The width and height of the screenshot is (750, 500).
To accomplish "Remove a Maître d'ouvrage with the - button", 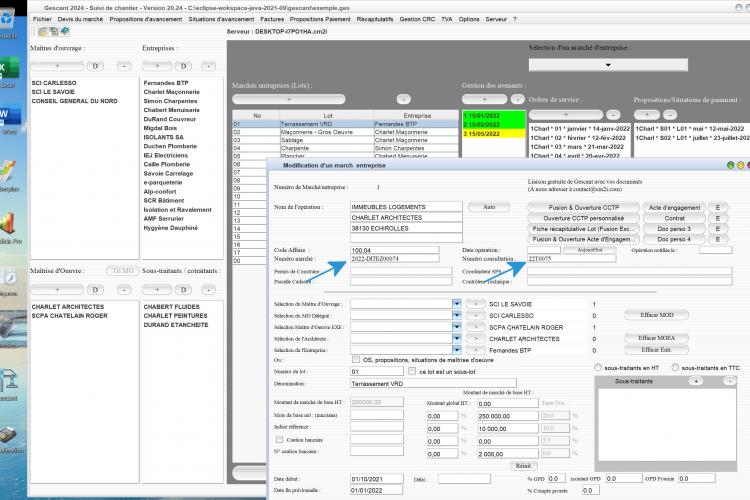I will click(124, 66).
